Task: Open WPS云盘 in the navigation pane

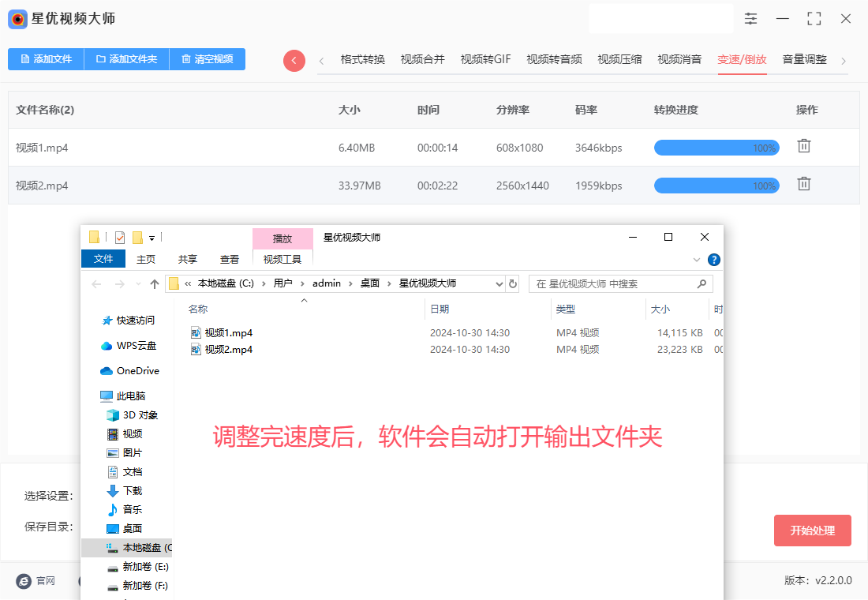Action: [x=129, y=346]
